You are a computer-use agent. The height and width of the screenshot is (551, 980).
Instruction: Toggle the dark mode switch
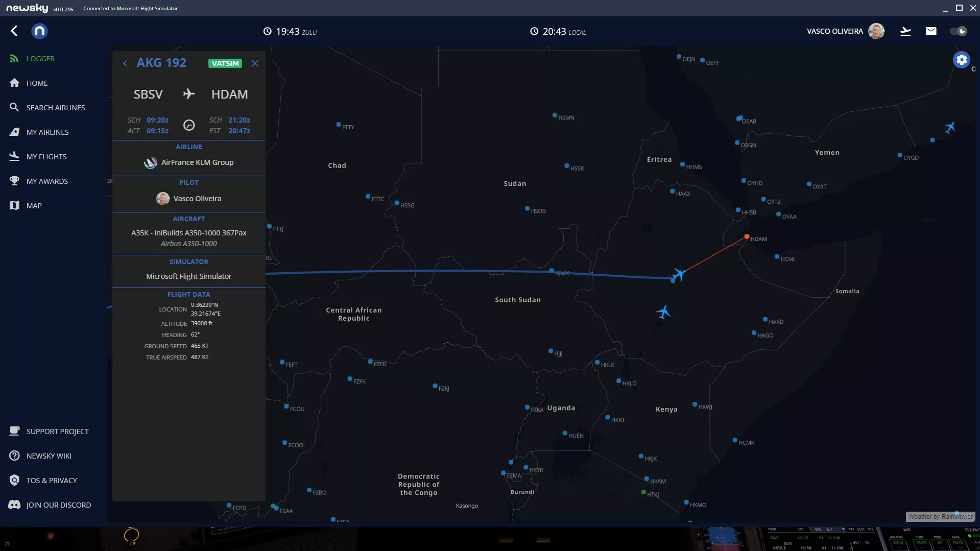[x=958, y=31]
